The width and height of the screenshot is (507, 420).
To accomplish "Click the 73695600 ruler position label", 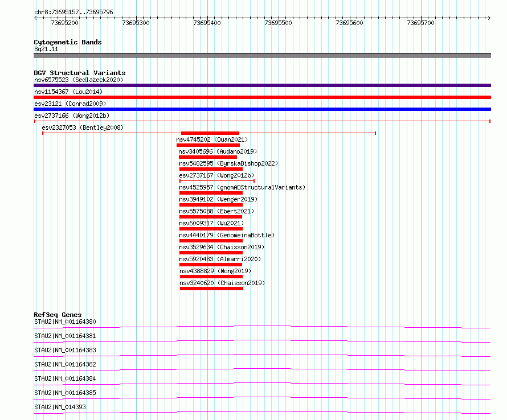I will (350, 23).
